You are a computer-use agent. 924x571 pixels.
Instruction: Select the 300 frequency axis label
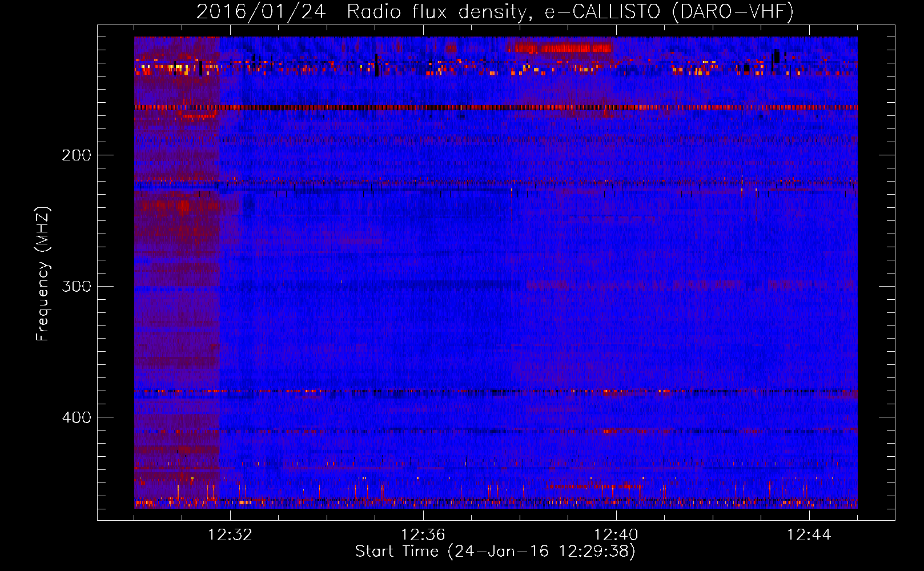tap(77, 286)
